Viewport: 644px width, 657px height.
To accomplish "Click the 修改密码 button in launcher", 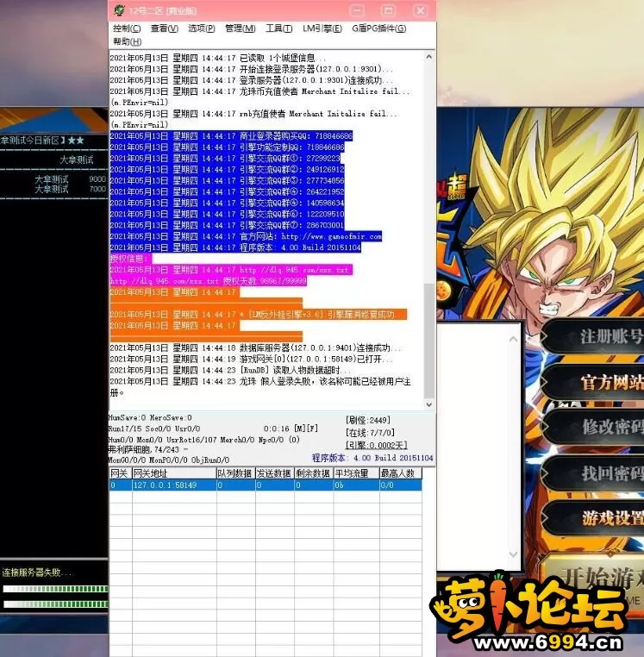I will (592, 427).
